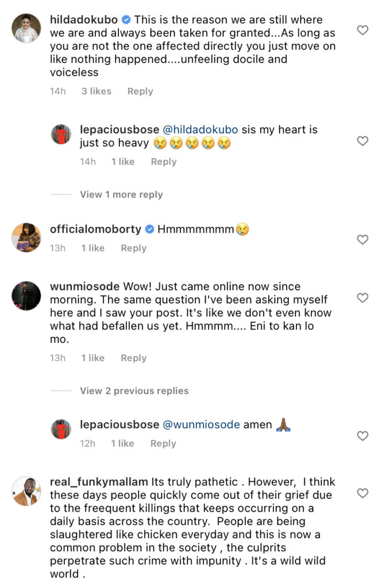Reply to officialomoborty's comment
Viewport: 389px width, 588px height.
pyautogui.click(x=133, y=248)
